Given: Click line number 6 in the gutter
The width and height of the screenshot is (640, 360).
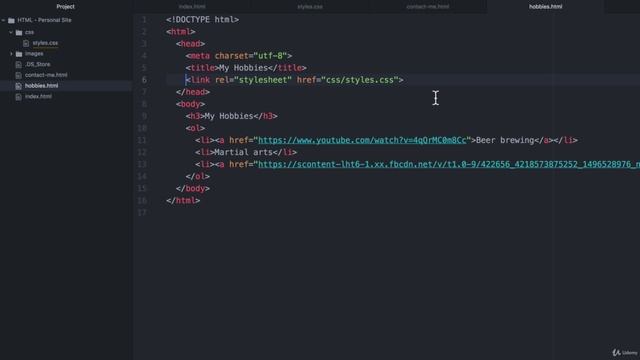Looking at the screenshot, I should pyautogui.click(x=144, y=80).
